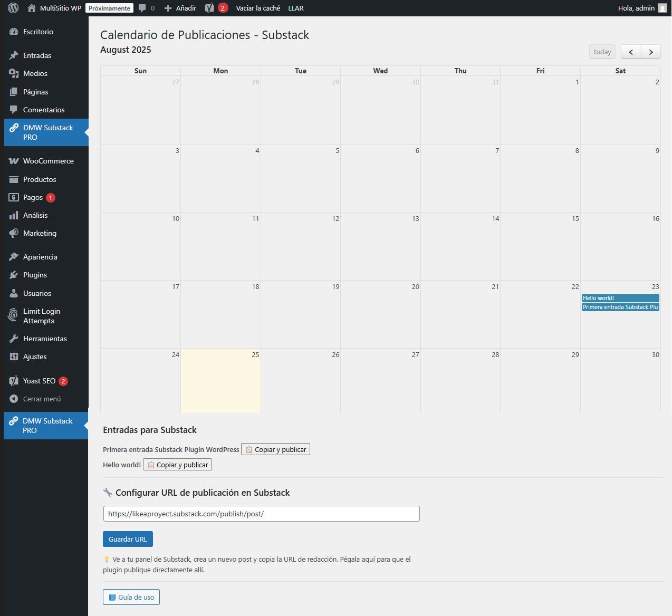Click the today calendar button
The height and width of the screenshot is (616, 672).
[x=602, y=52]
